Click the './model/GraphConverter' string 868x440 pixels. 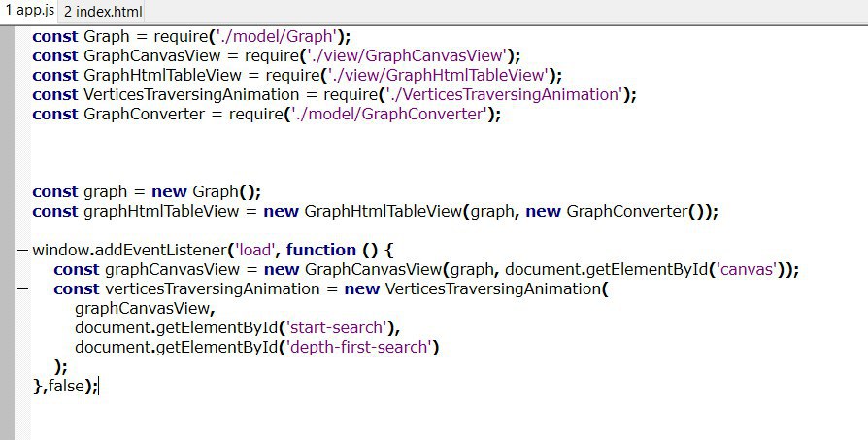[x=388, y=114]
